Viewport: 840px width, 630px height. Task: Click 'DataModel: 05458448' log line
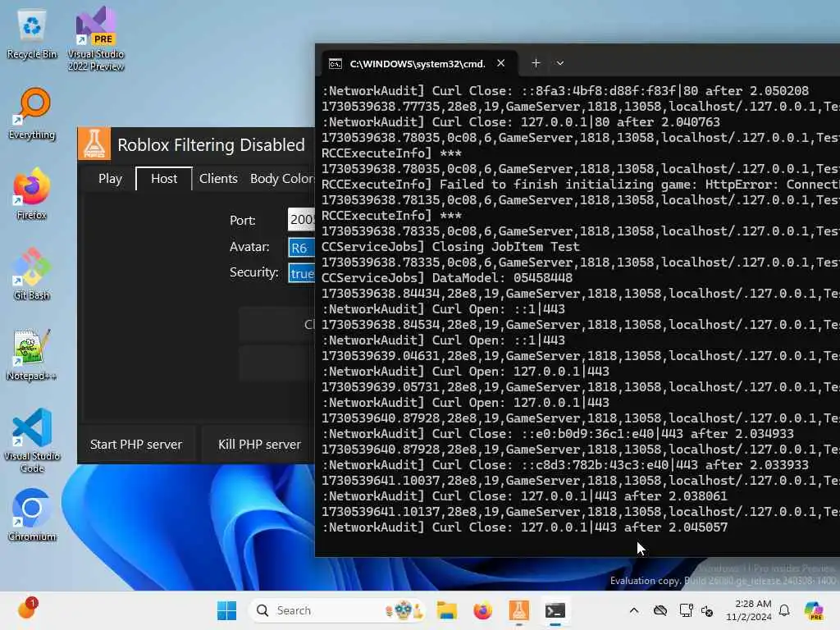[x=502, y=278]
